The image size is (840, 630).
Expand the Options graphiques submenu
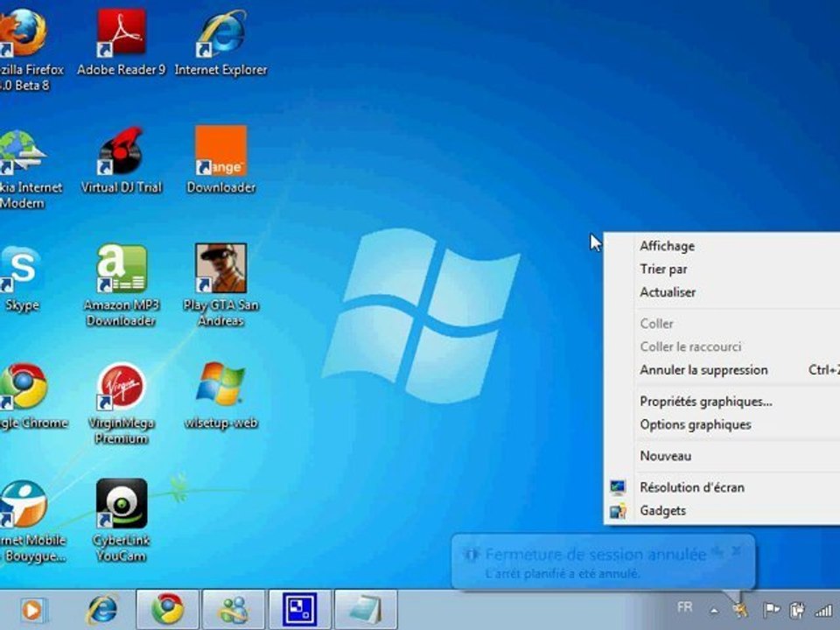(x=722, y=424)
